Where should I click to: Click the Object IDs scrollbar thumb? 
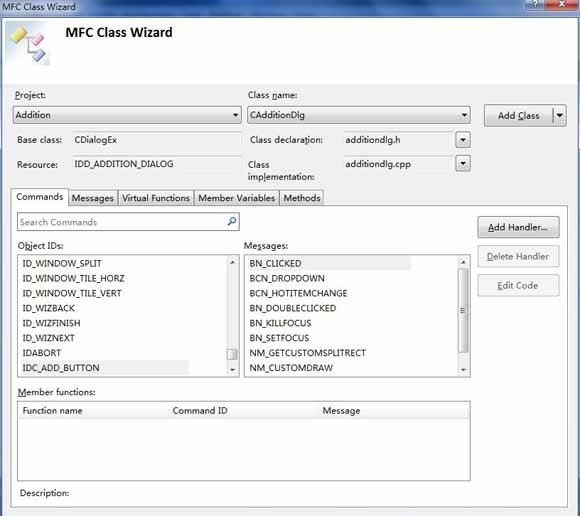pos(232,354)
